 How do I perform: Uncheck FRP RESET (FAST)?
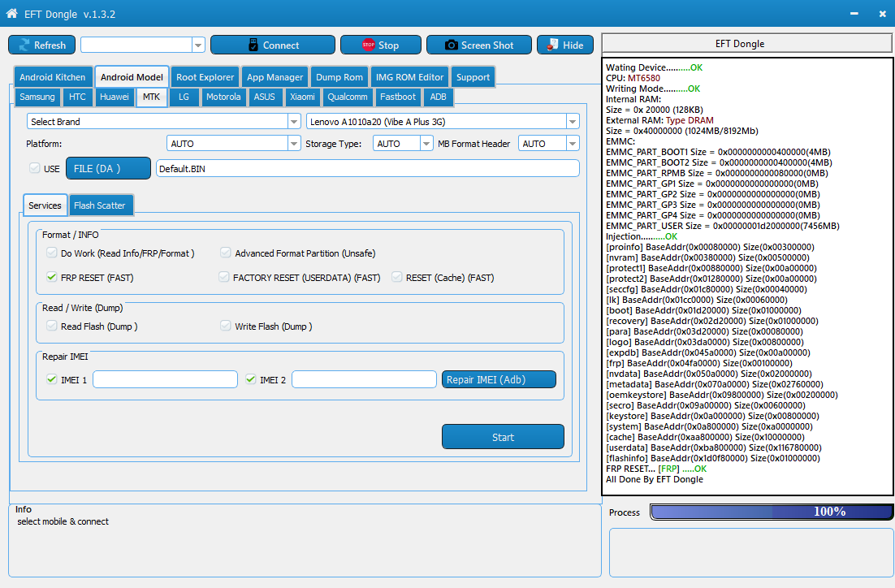(52, 278)
